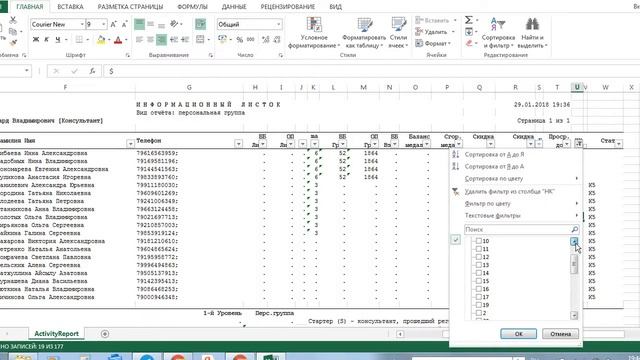The image size is (640, 360).
Task: Click the comma thousands separator (000) icon
Action: click(x=251, y=40)
